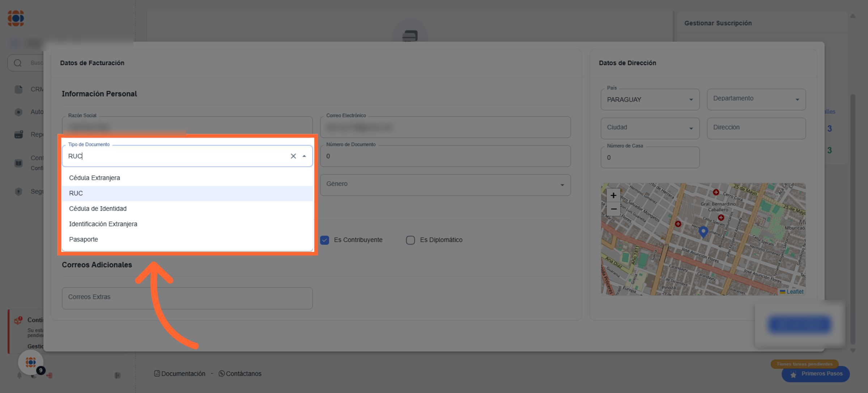Image resolution: width=868 pixels, height=393 pixels.
Task: Expand the Departamento dropdown
Action: 756,100
